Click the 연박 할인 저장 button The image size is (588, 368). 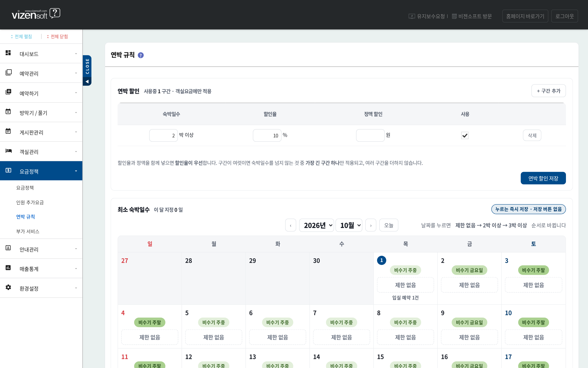pyautogui.click(x=543, y=178)
